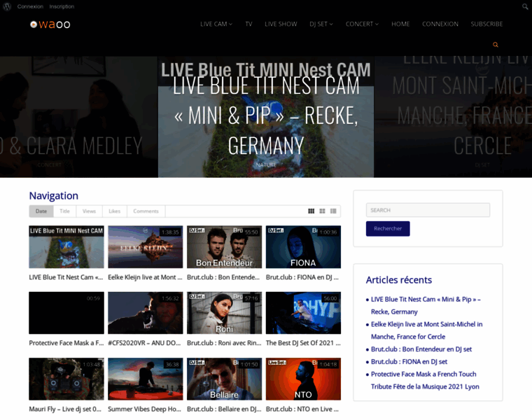Expand the DJ SET menu
The width and height of the screenshot is (532, 420).
click(321, 24)
